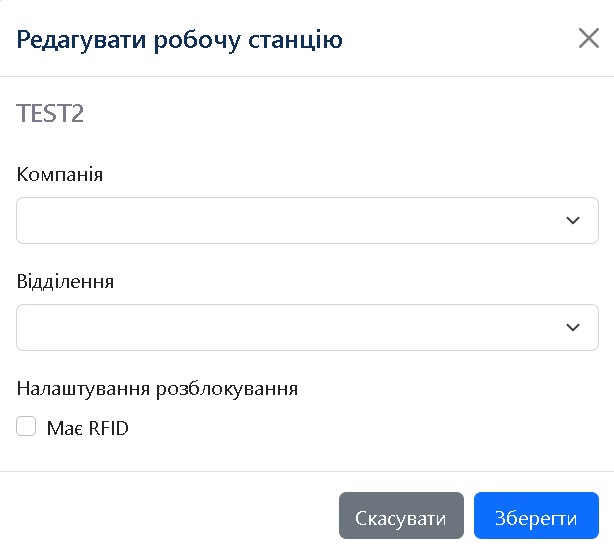This screenshot has width=614, height=555.
Task: Click blank space right of the Компанія label
Action: click(x=350, y=174)
